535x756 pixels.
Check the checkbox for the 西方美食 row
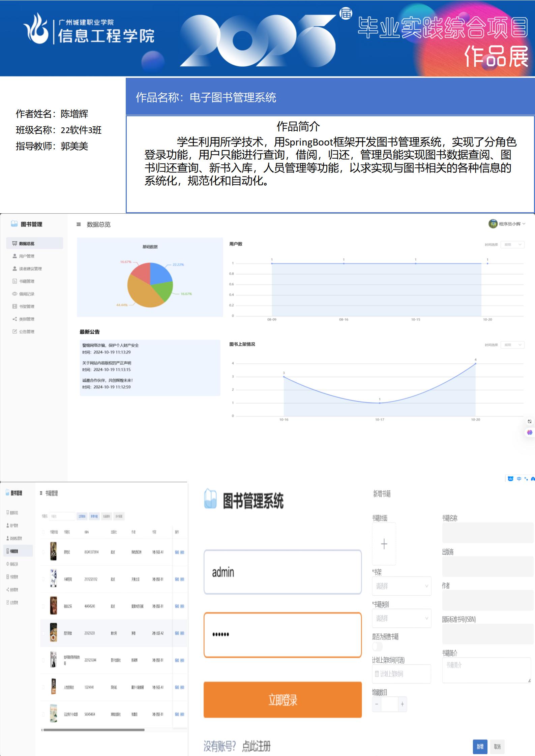point(43,633)
